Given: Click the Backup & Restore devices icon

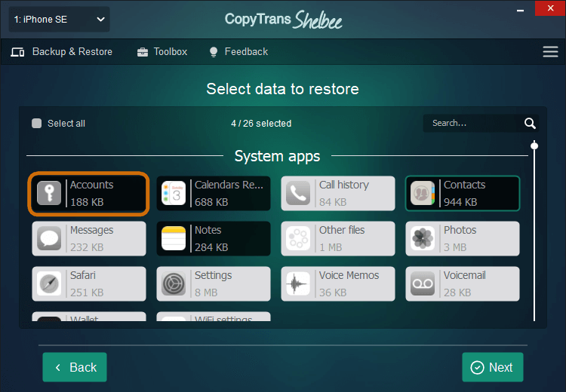Looking at the screenshot, I should click(17, 52).
